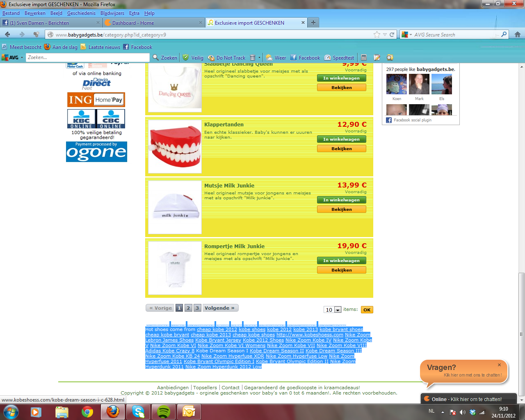The width and height of the screenshot is (525, 420).
Task: Open Skype from the taskbar
Action: (138, 412)
